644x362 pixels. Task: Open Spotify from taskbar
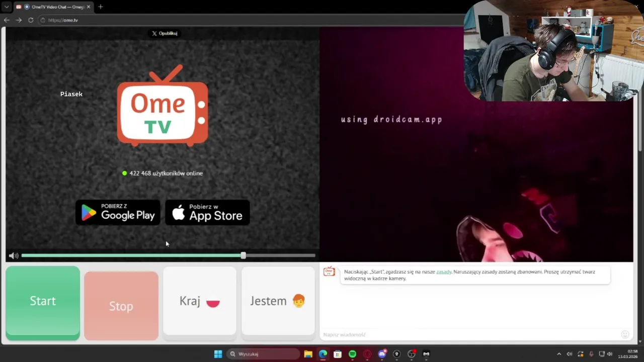tap(352, 354)
